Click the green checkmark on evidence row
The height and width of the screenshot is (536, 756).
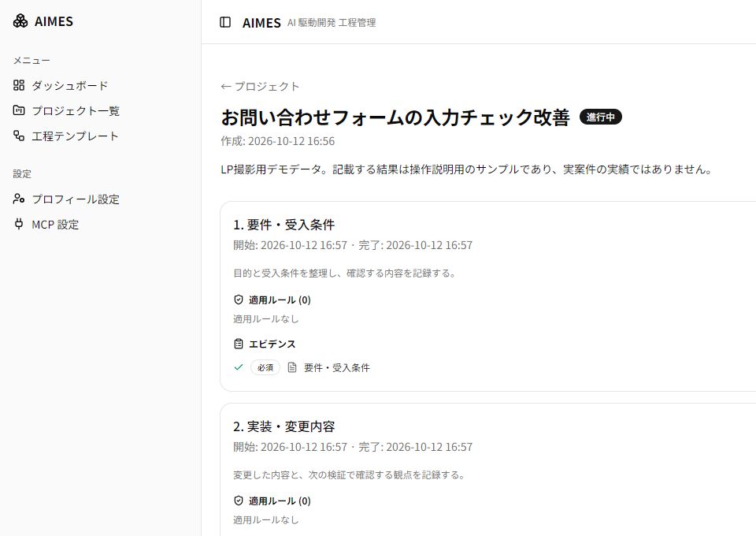(x=238, y=367)
